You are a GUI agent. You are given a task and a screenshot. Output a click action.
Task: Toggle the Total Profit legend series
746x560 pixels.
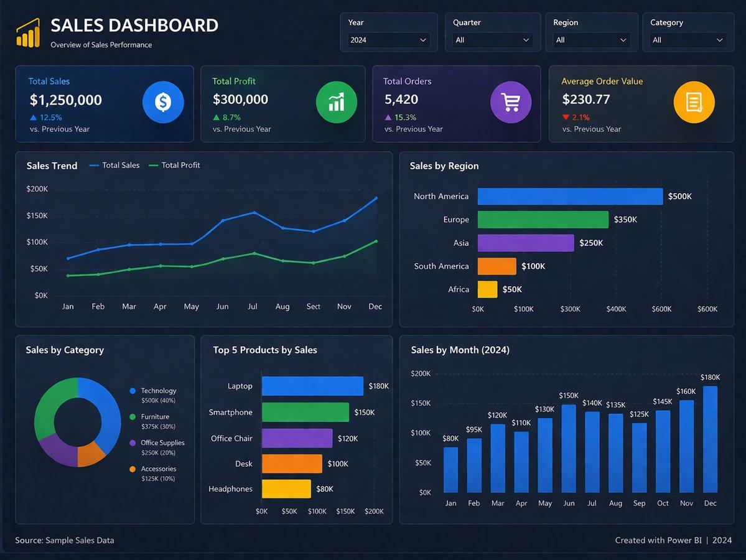174,165
